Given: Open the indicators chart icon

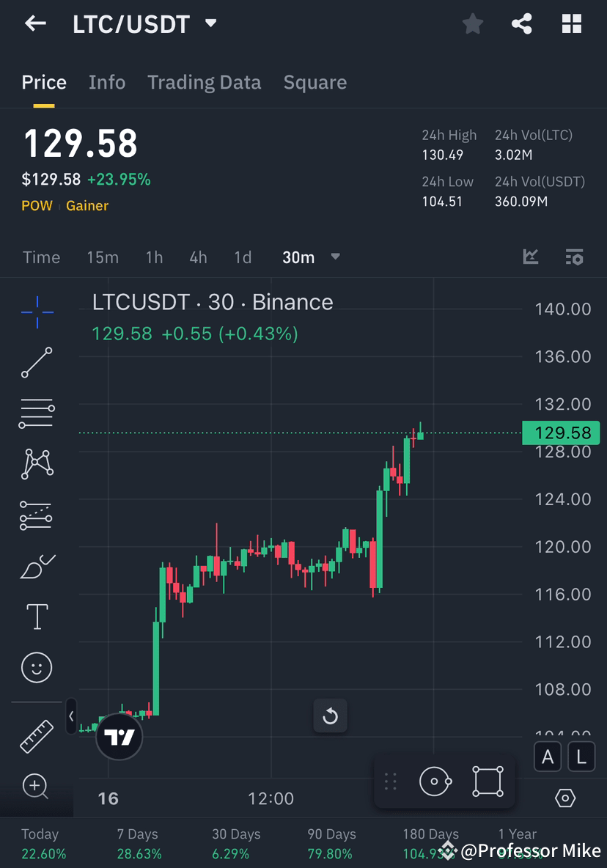Looking at the screenshot, I should tap(531, 257).
